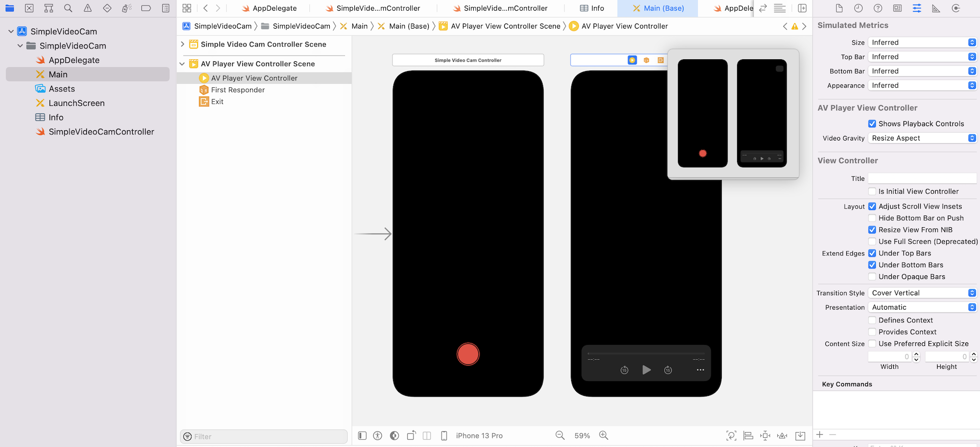Click the Embed In button in canvas bar
The width and height of the screenshot is (980, 447).
coord(800,435)
